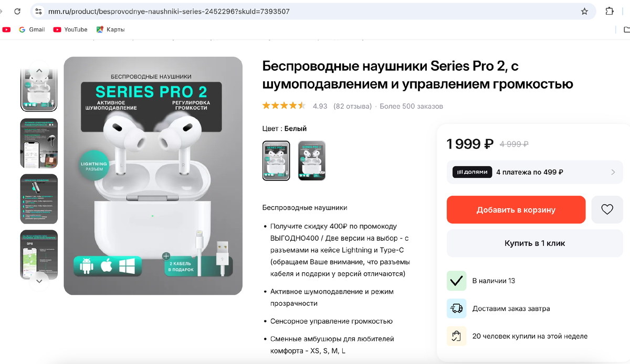View the second gallery thumbnail with phone
The width and height of the screenshot is (630, 364).
[39, 144]
